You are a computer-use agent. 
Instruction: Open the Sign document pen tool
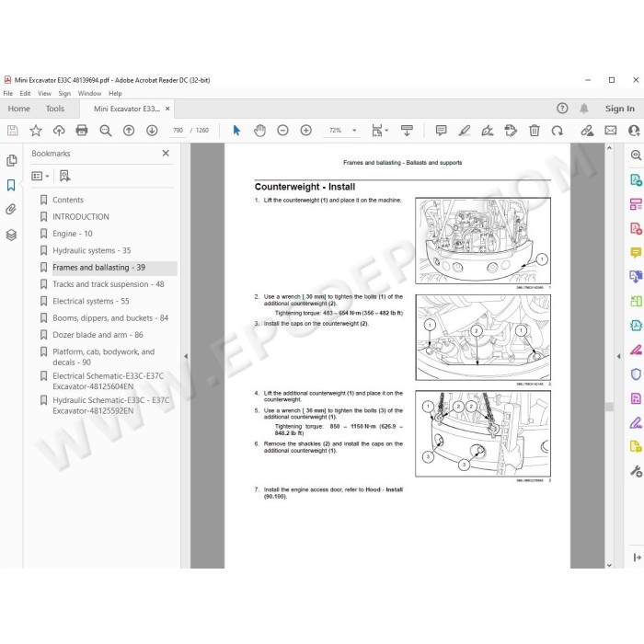(488, 131)
